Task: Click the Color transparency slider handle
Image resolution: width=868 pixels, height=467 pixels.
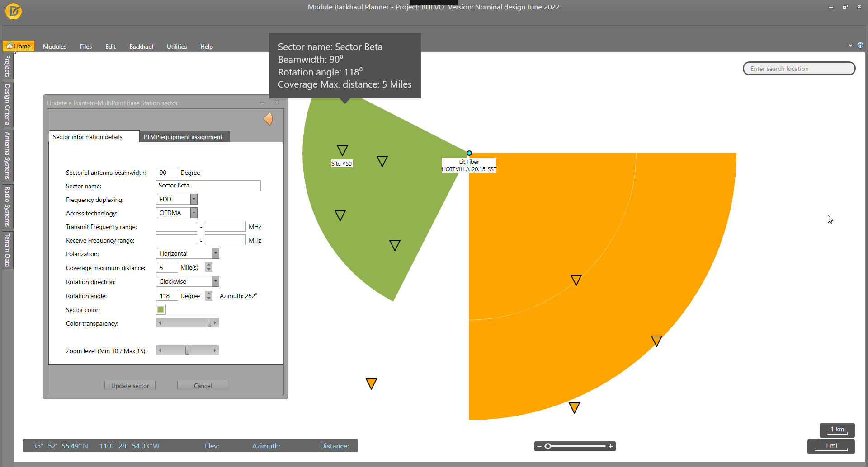Action: point(209,322)
